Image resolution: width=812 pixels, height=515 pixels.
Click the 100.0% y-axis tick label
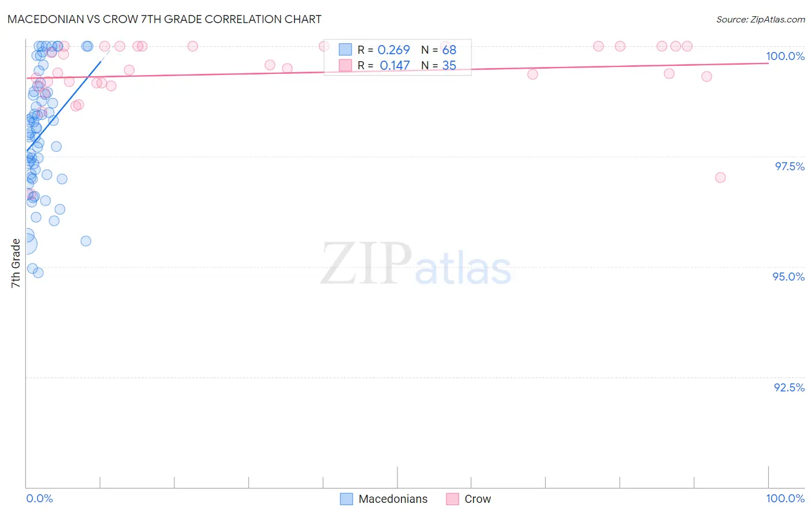(785, 56)
